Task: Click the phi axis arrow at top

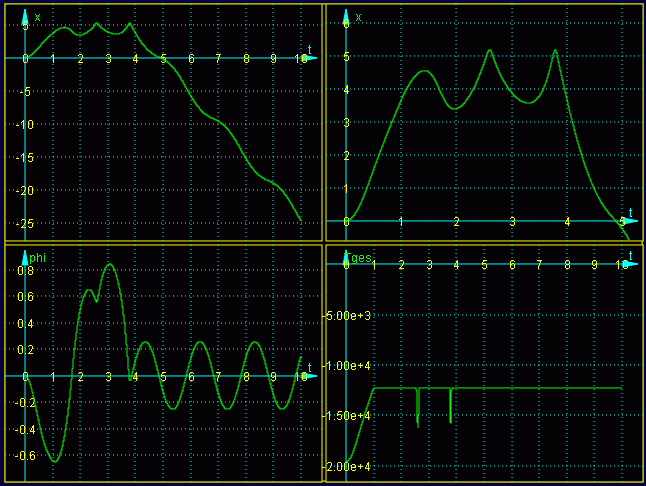Action: (x=25, y=258)
